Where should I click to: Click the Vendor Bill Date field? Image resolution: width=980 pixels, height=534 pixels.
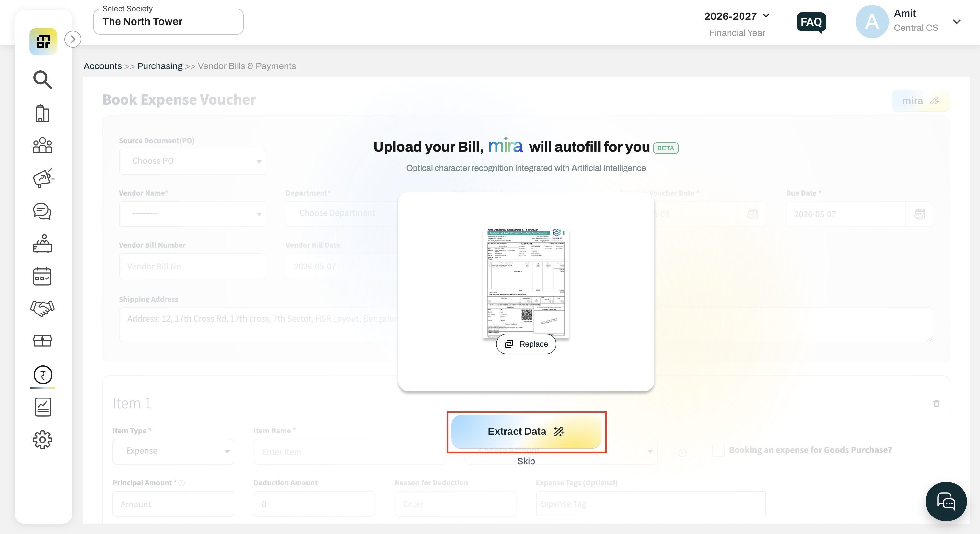(x=342, y=267)
